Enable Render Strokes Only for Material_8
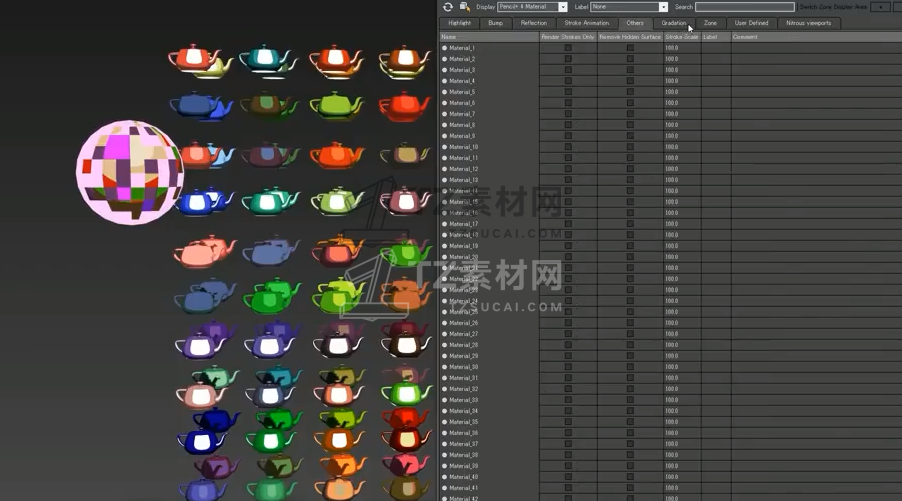 point(568,125)
